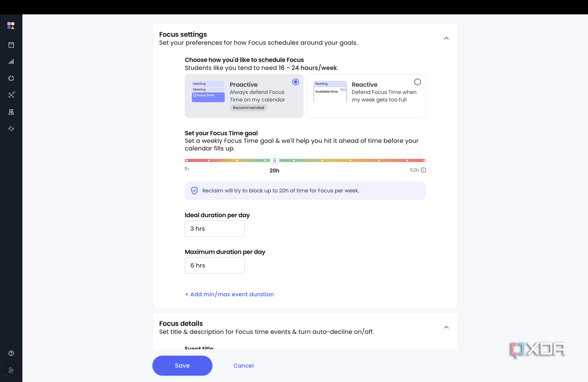Collapse the Focus details section
The width and height of the screenshot is (588, 382).
click(446, 327)
